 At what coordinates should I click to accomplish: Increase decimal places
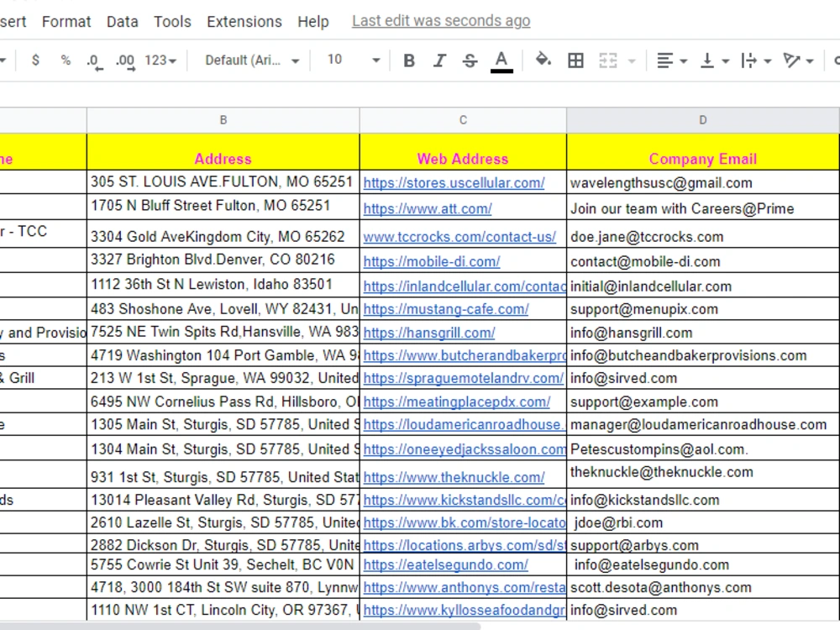tap(125, 60)
